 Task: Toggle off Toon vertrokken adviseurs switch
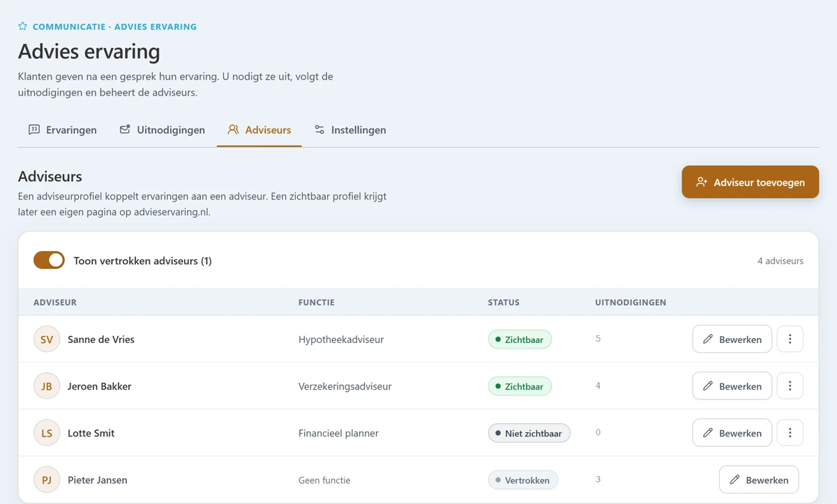coord(49,261)
